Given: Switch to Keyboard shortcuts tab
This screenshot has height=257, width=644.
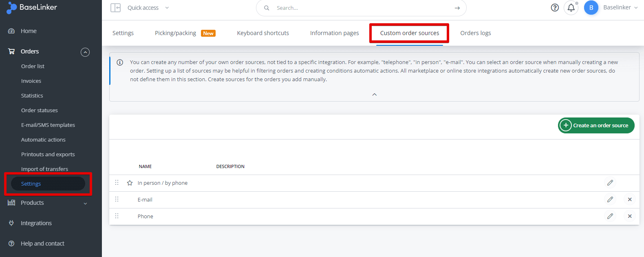Looking at the screenshot, I should click(x=263, y=33).
